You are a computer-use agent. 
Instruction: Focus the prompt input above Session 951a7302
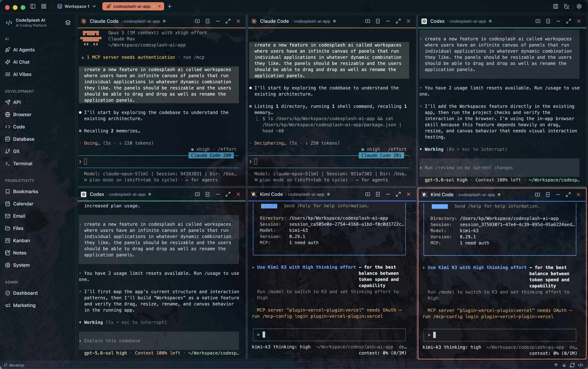pos(329,162)
